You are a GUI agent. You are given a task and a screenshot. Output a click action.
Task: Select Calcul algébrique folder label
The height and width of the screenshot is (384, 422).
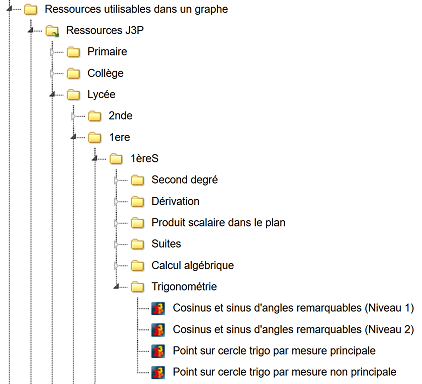[193, 266]
